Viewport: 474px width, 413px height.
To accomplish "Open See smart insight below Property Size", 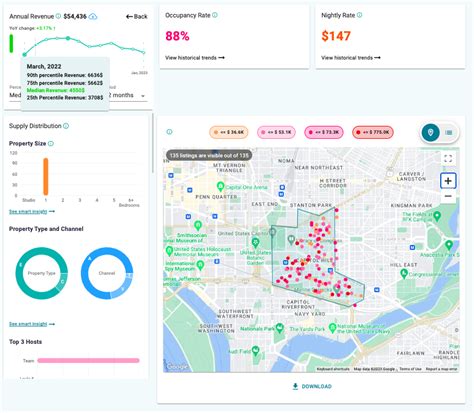I will (x=32, y=212).
